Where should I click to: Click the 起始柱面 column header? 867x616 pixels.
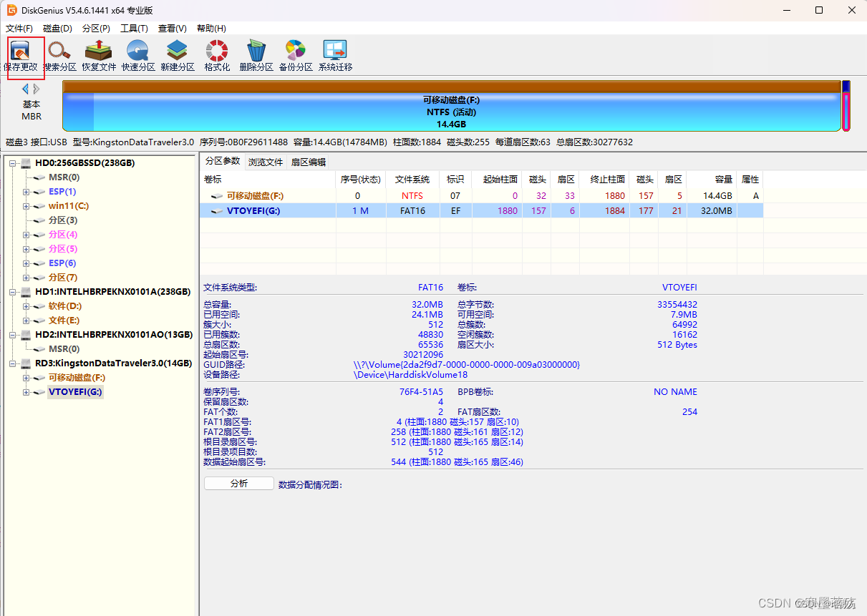(498, 180)
